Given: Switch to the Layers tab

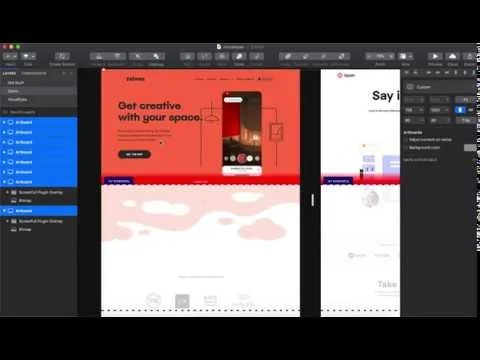Looking at the screenshot, I should click(x=9, y=73).
